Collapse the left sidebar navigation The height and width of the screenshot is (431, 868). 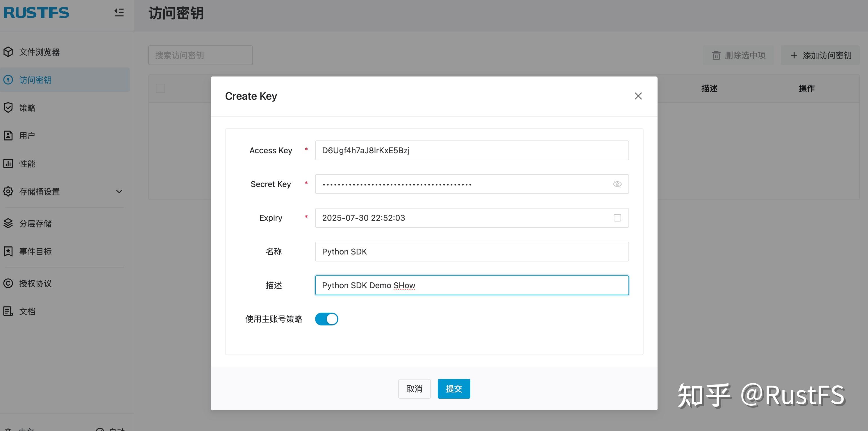(119, 13)
